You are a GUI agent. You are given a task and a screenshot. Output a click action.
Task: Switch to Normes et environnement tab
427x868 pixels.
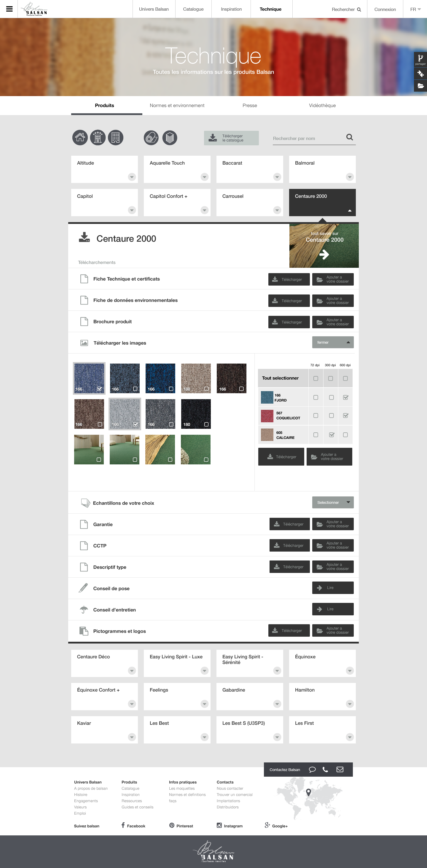pyautogui.click(x=177, y=106)
